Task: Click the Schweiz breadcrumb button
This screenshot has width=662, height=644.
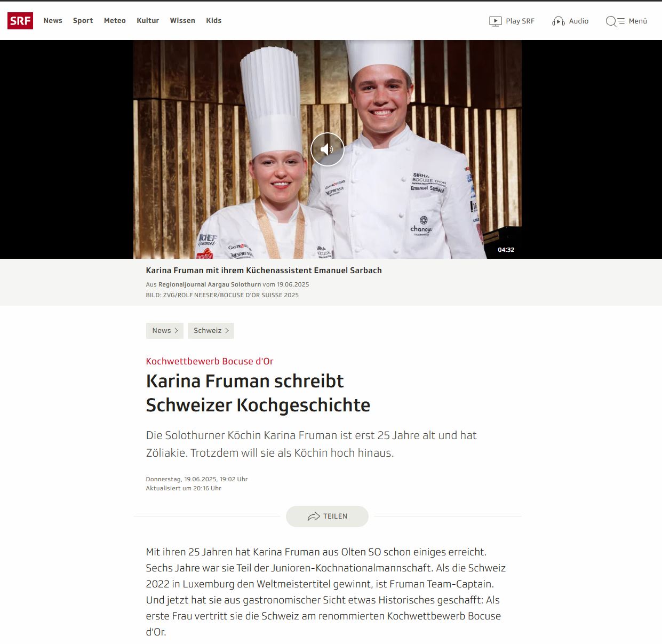Action: (211, 331)
